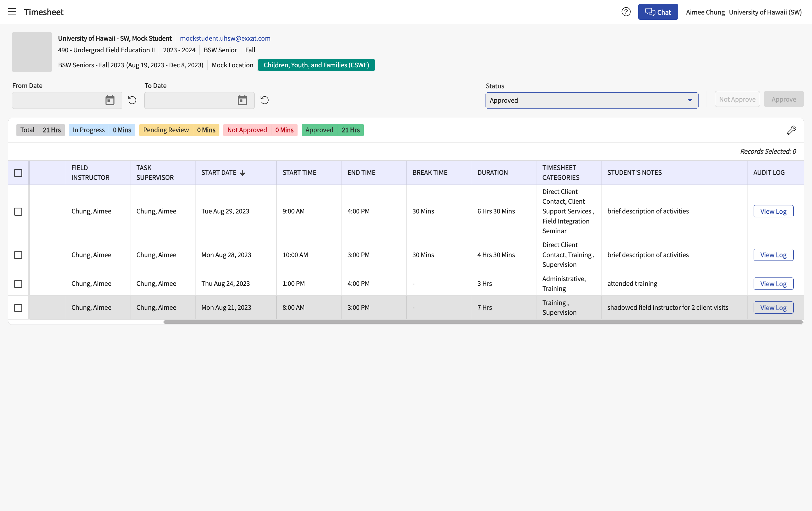Click the Field Instructor column header
This screenshot has height=511, width=812.
[98, 173]
